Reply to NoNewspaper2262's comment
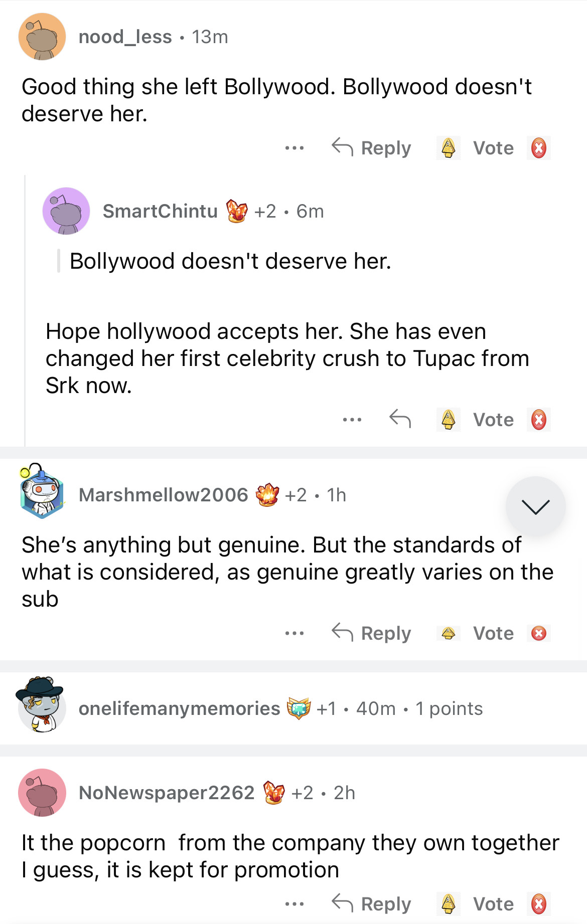 tap(372, 904)
